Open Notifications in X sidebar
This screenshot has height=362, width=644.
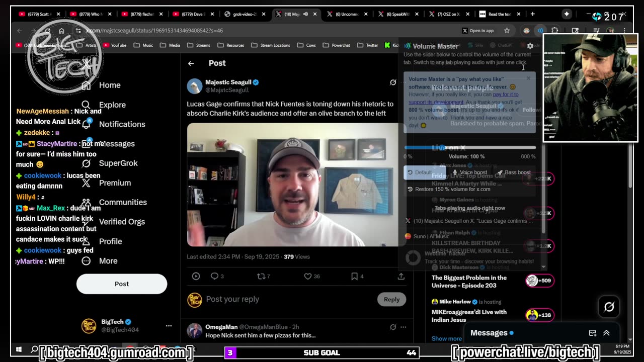coord(114,124)
